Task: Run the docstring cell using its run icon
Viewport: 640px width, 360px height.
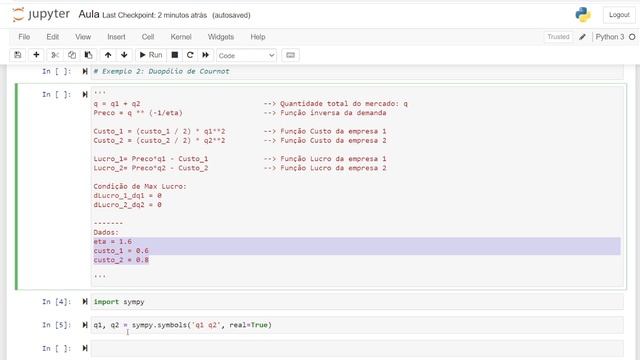Action: click(x=85, y=95)
